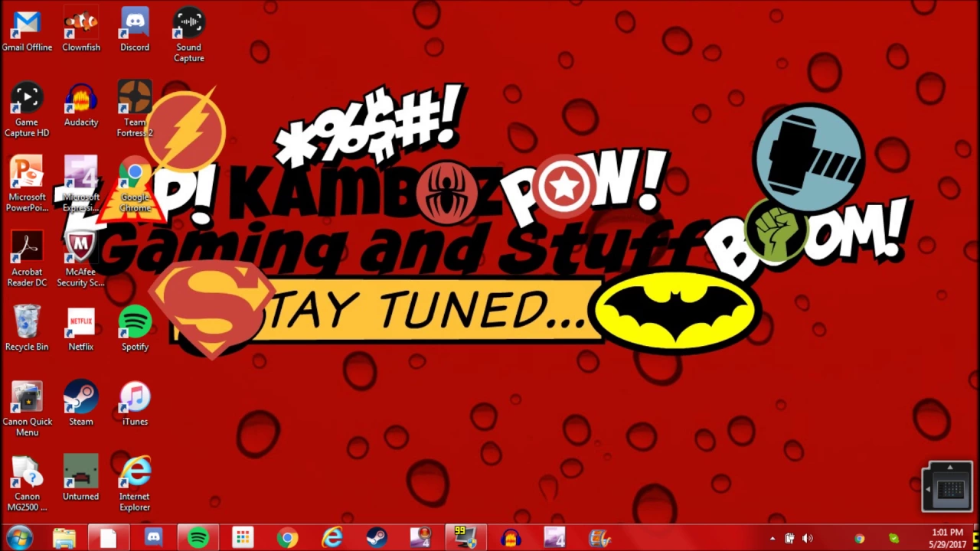
Task: Click the blank document taskbar button
Action: click(108, 538)
